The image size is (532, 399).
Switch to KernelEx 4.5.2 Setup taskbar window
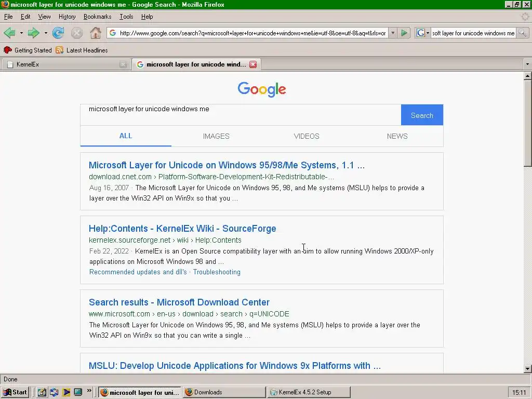(x=309, y=392)
